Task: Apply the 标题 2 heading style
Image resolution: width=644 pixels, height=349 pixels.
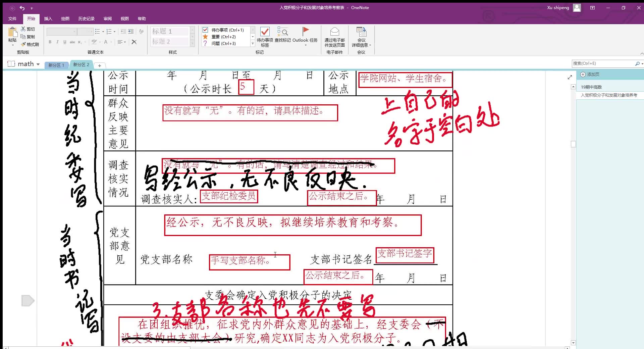Action: tap(170, 42)
